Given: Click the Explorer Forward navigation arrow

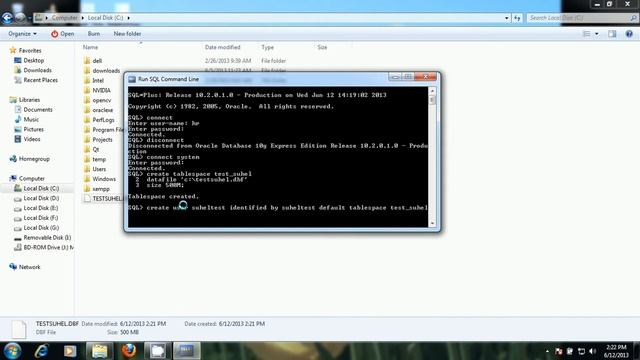Looking at the screenshot, I should 20,18.
